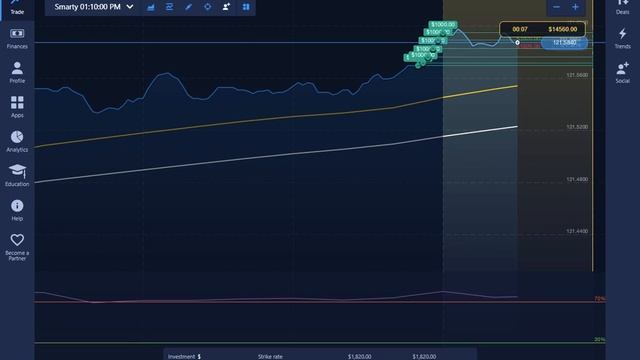Click the 121.5200 price axis label
The height and width of the screenshot is (360, 640).
click(x=577, y=127)
